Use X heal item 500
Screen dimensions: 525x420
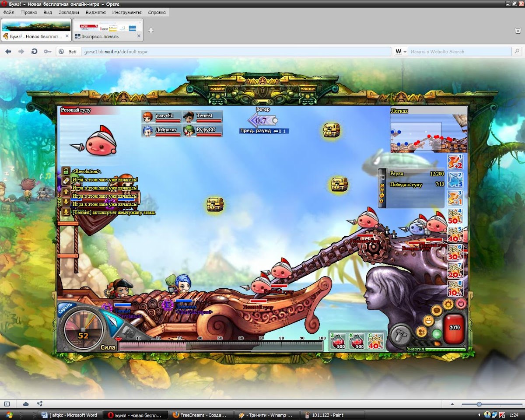coord(357,341)
